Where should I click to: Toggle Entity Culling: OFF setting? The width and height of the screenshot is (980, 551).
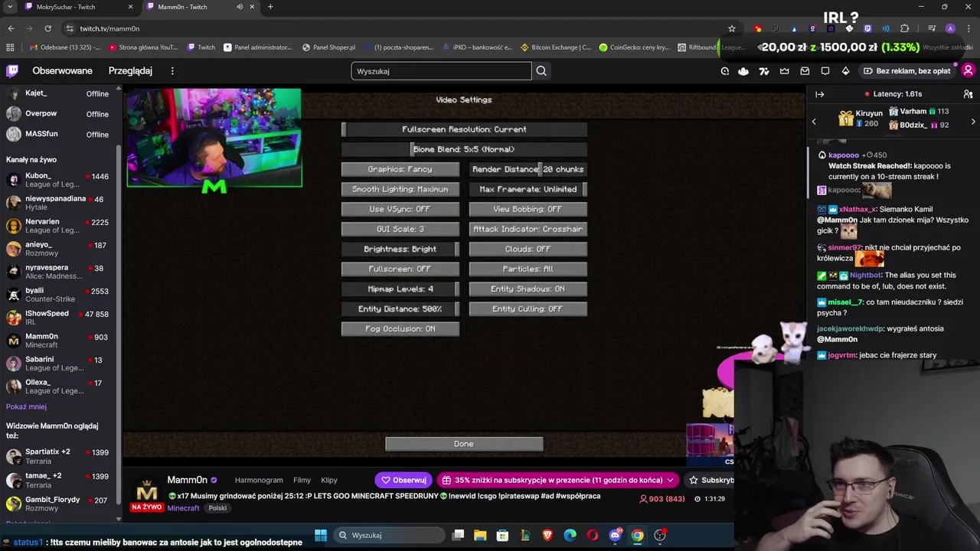coord(528,308)
